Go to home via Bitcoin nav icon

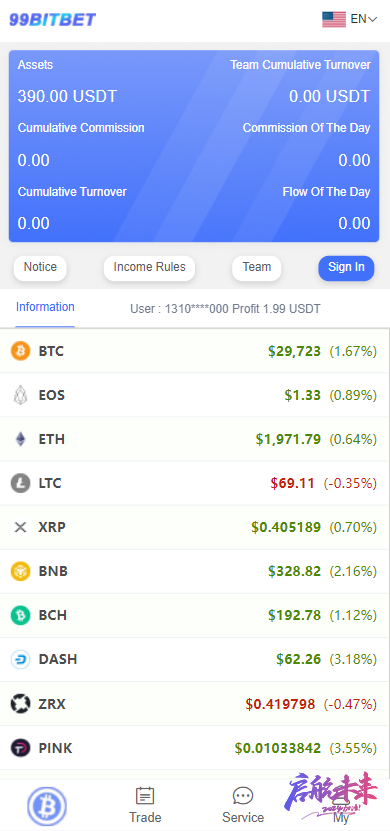pos(47,806)
